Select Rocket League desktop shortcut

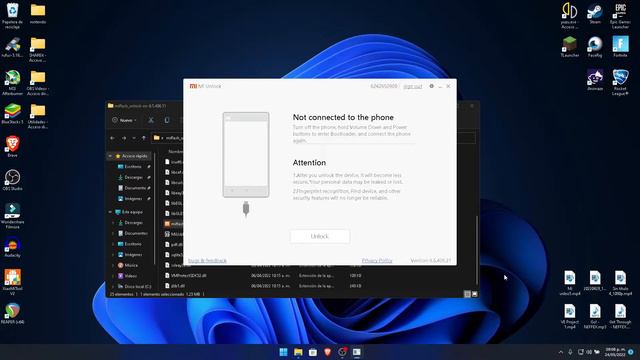coord(620,82)
